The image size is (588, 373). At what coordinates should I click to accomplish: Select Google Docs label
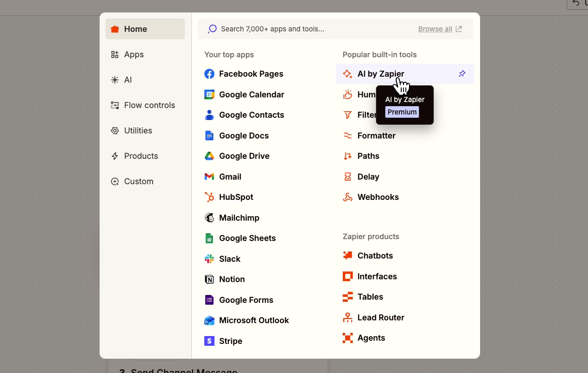pyautogui.click(x=244, y=136)
